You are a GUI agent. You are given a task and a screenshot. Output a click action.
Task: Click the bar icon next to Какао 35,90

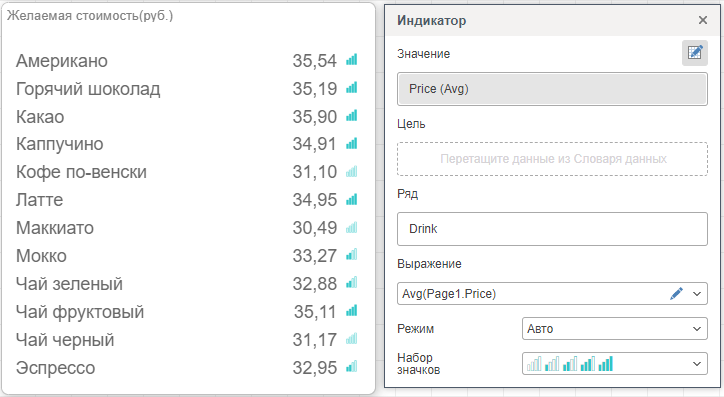[352, 116]
